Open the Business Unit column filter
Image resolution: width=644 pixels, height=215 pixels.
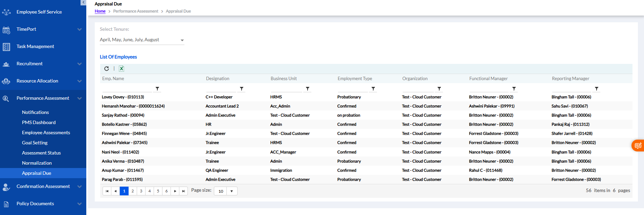pyautogui.click(x=308, y=89)
